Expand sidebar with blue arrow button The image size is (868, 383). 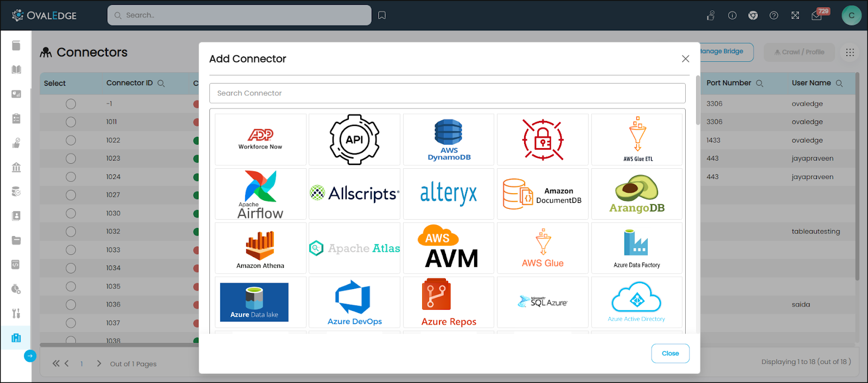tap(30, 356)
